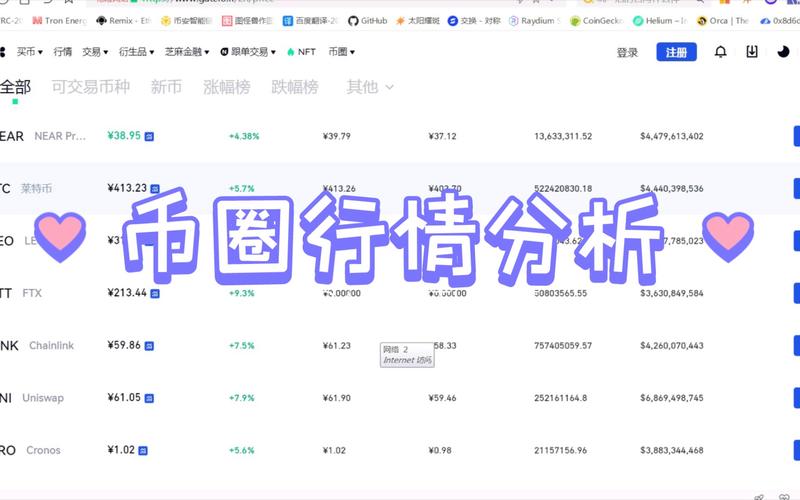800x500 pixels.
Task: Click market cap $4,479,613,402
Action: click(672, 136)
